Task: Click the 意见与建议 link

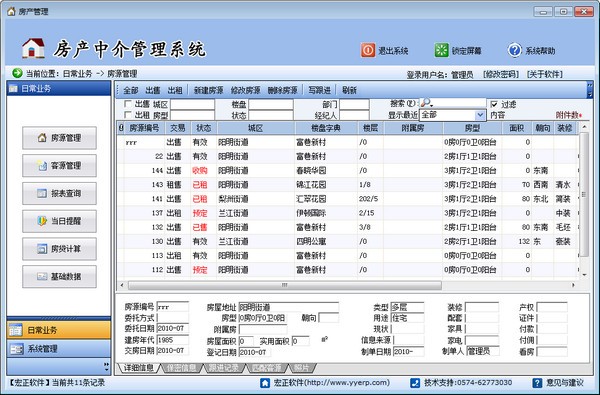Action: click(x=565, y=382)
